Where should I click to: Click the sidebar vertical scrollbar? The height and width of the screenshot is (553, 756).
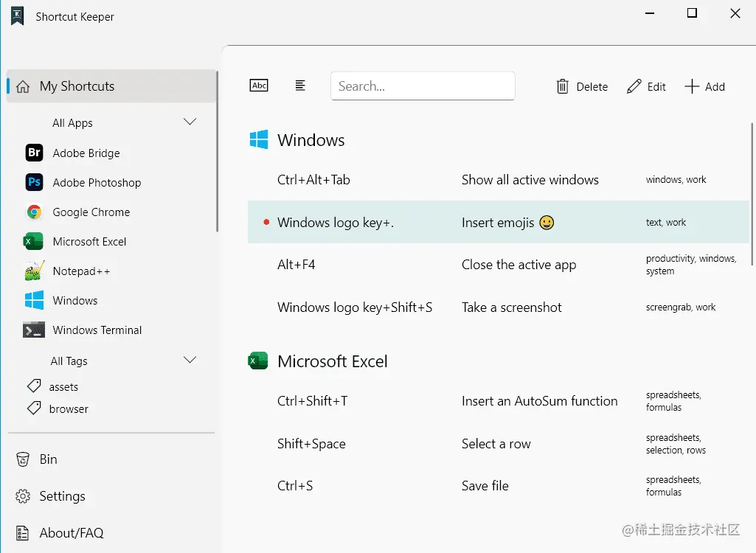click(218, 151)
